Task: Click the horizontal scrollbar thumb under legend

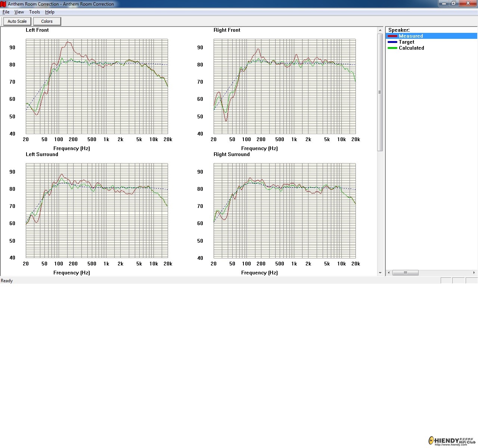Action: click(x=405, y=273)
